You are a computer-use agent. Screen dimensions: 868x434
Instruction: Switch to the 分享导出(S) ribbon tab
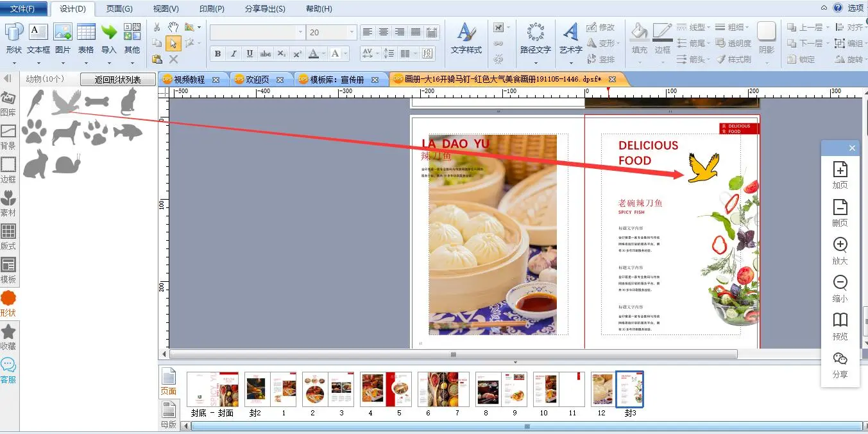point(265,8)
